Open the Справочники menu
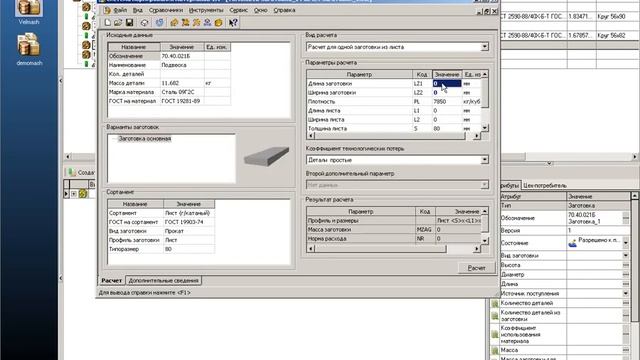 [x=166, y=10]
